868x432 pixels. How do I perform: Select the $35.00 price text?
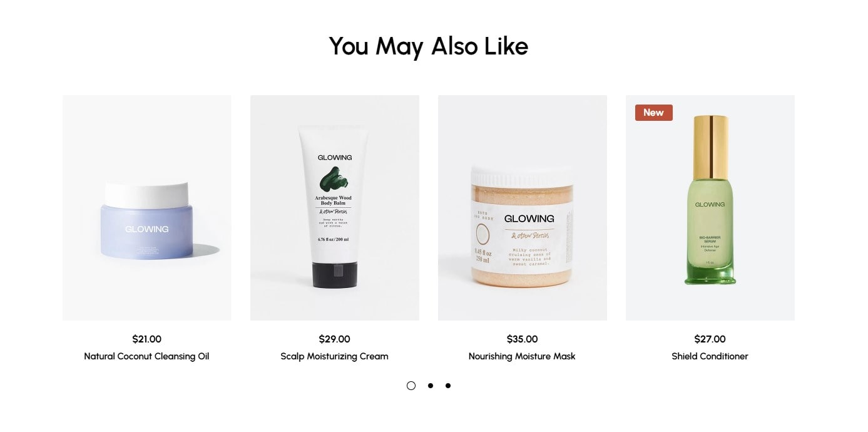coord(522,339)
